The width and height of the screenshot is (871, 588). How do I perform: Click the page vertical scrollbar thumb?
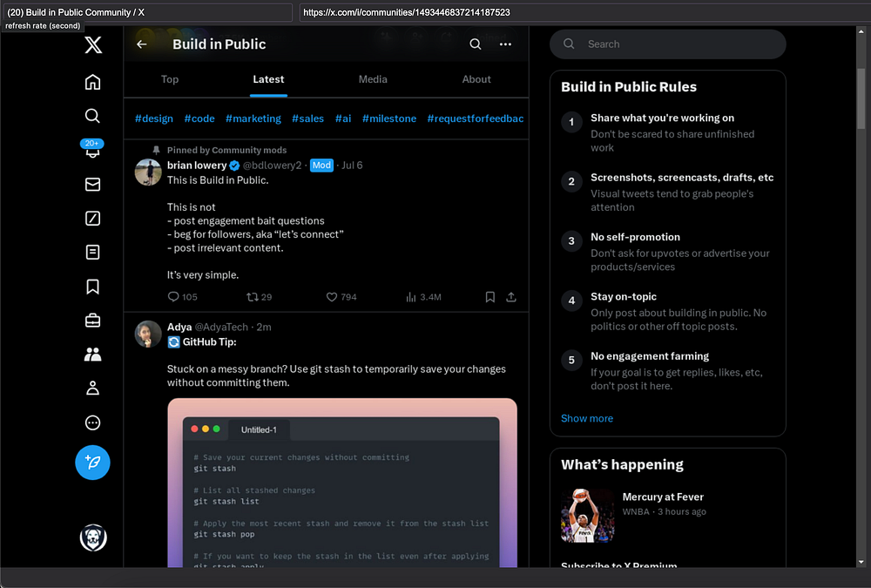pyautogui.click(x=861, y=98)
